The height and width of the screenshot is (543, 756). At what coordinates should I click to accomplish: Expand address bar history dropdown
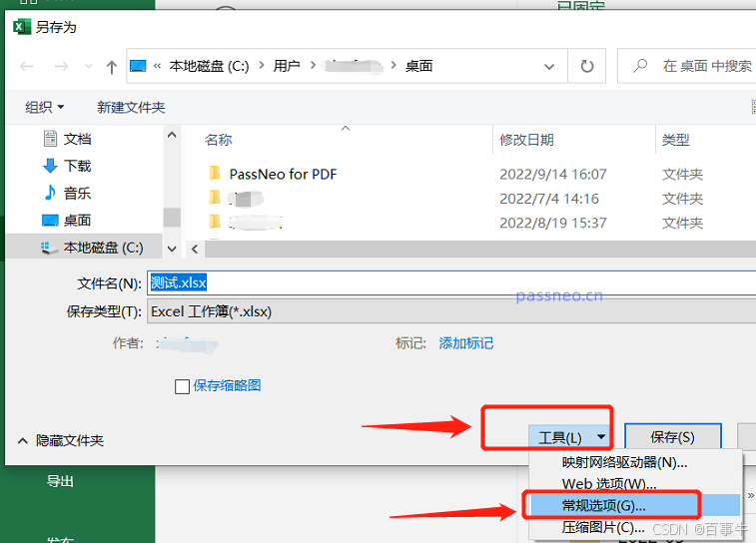pos(548,66)
